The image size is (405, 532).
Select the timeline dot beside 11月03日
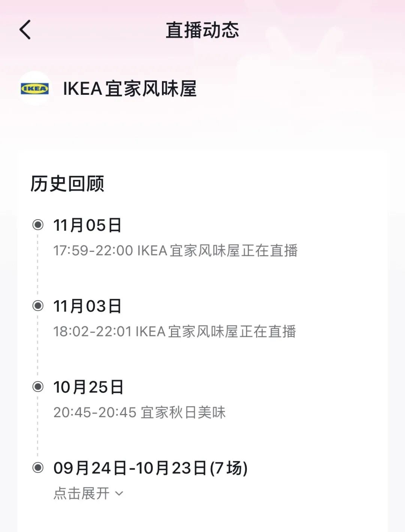tap(38, 306)
